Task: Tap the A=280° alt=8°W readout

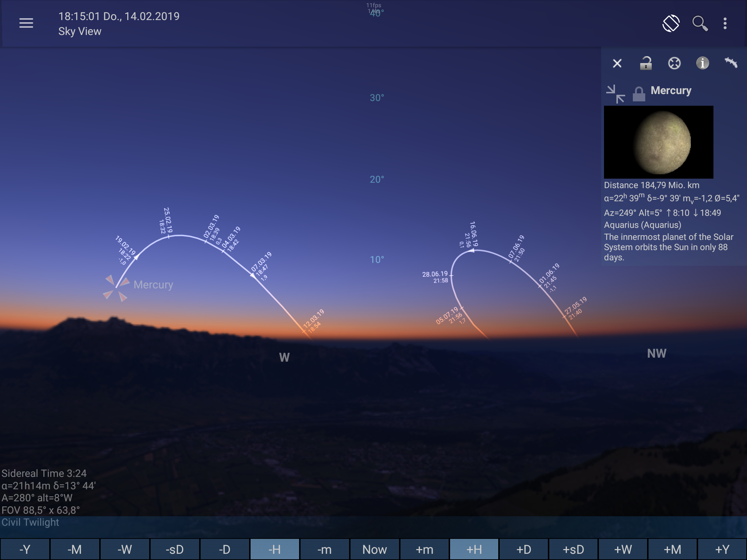Action: pos(37,498)
